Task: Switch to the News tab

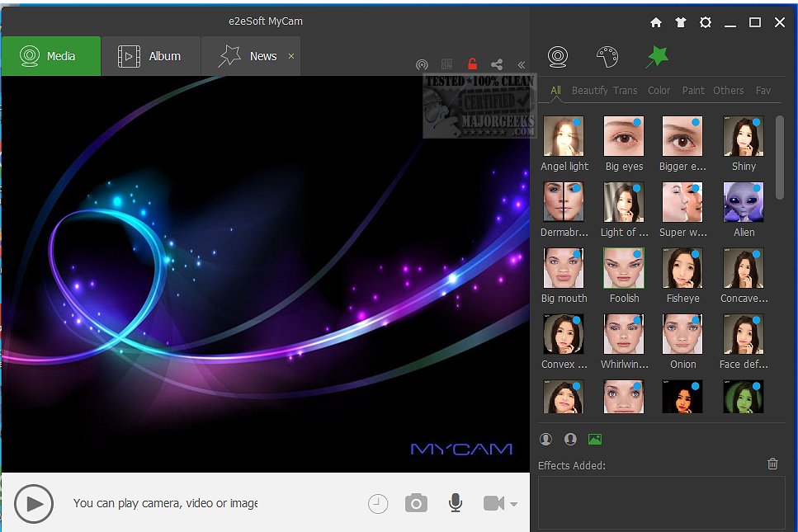Action: [250, 56]
